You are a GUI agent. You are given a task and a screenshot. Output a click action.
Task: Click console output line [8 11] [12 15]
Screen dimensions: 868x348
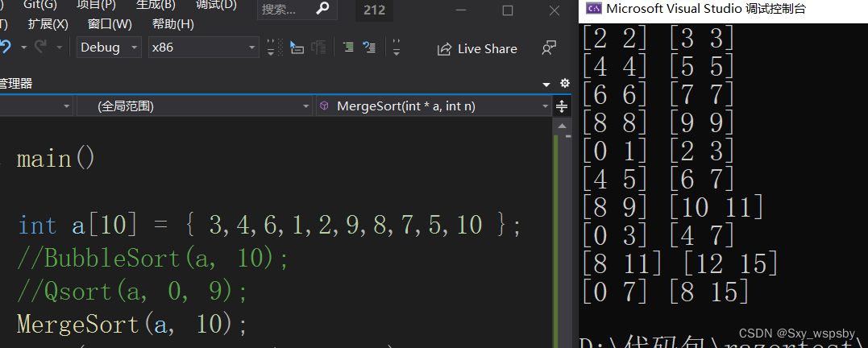coord(679,264)
